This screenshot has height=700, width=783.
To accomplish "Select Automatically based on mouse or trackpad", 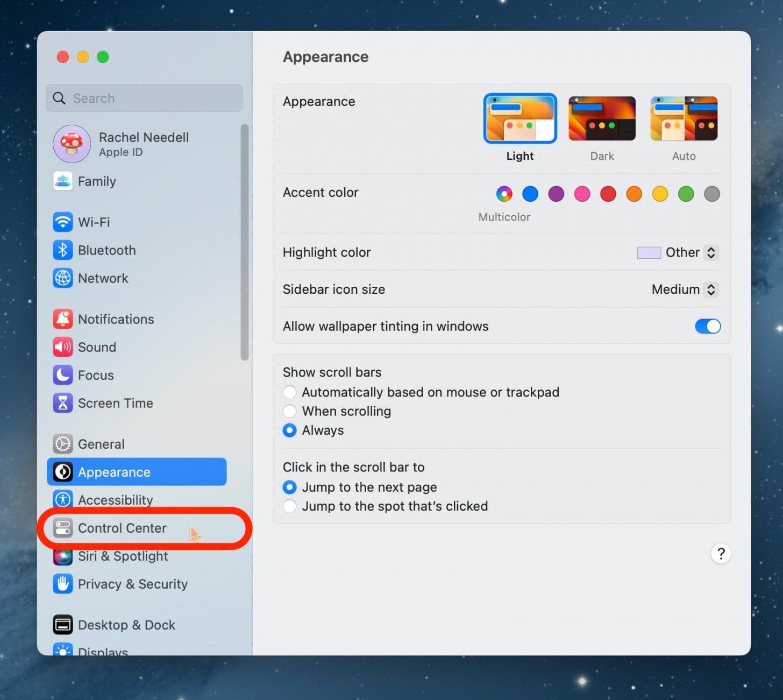I will point(289,392).
